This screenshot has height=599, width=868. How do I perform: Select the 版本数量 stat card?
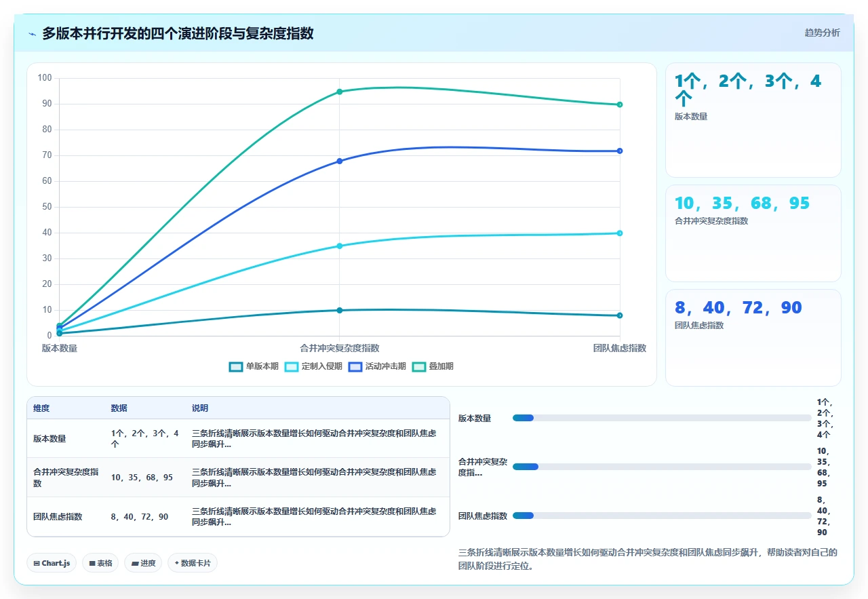click(753, 120)
